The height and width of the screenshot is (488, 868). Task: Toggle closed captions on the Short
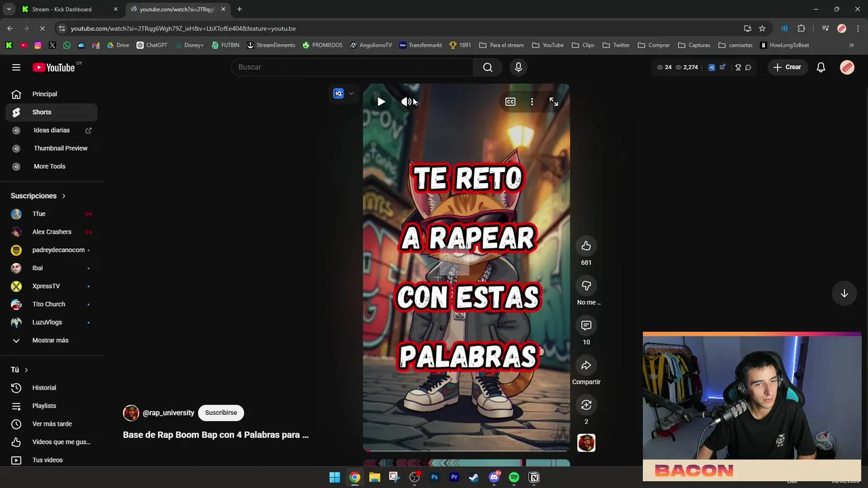point(510,102)
